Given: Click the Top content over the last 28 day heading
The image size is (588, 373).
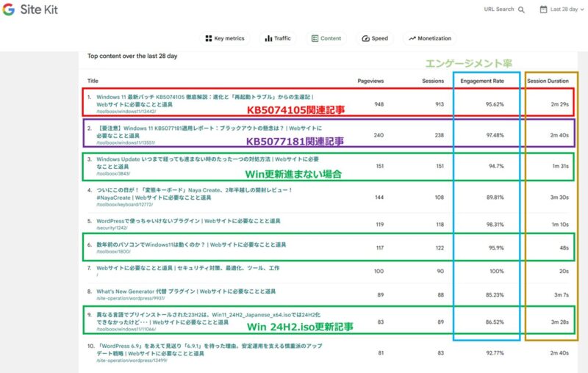Looking at the screenshot, I should (132, 56).
